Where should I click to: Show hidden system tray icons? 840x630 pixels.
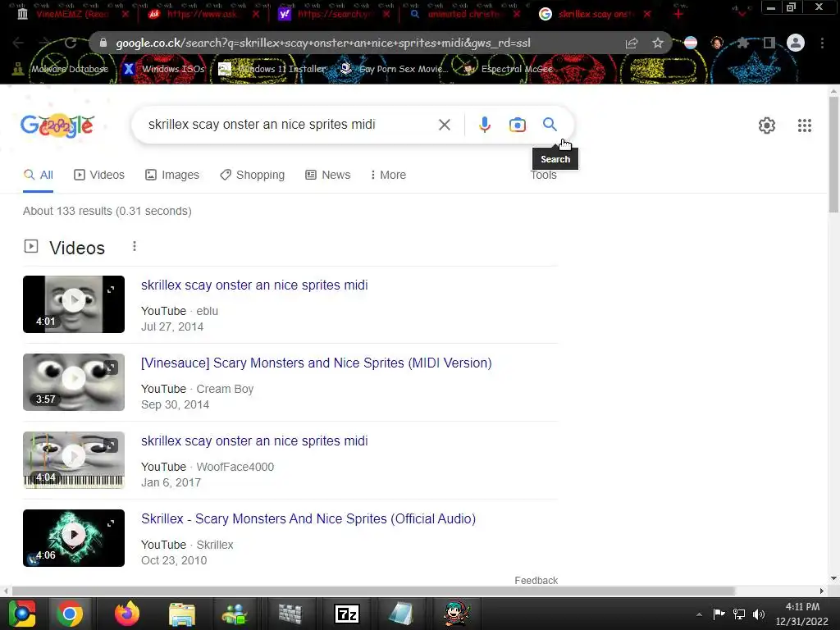[x=699, y=614]
